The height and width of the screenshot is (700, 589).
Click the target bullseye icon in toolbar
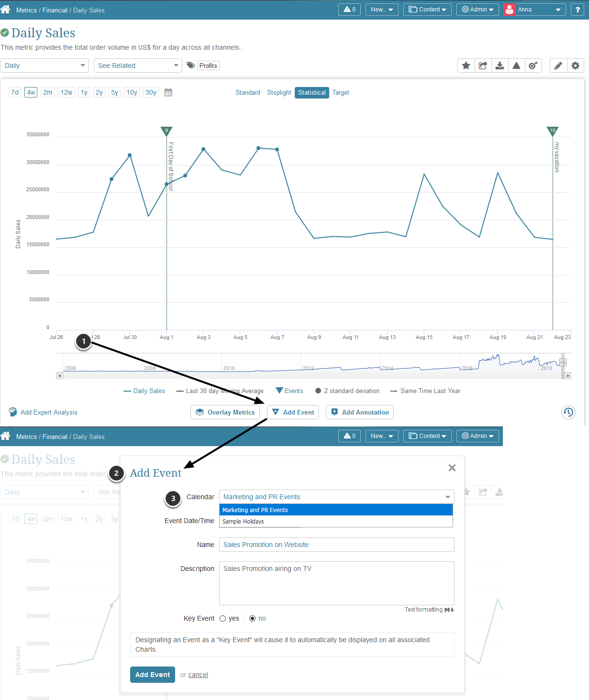pyautogui.click(x=533, y=66)
